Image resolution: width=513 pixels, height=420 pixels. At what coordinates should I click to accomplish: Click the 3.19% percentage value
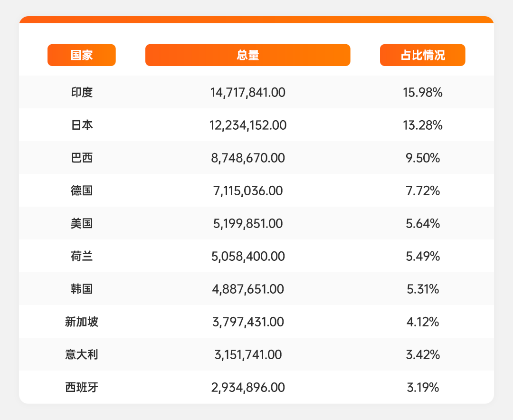point(422,387)
